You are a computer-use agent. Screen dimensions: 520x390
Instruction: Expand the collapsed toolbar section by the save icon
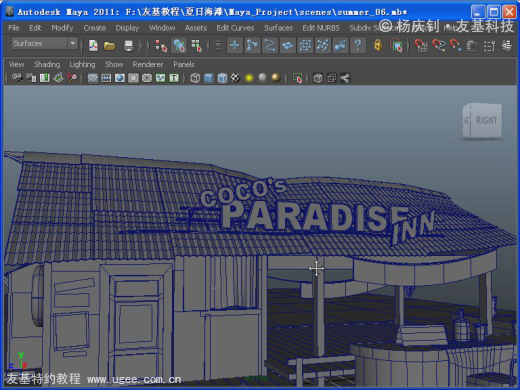pyautogui.click(x=140, y=45)
